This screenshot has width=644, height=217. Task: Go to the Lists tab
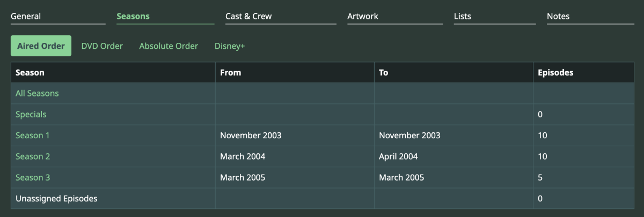(463, 16)
